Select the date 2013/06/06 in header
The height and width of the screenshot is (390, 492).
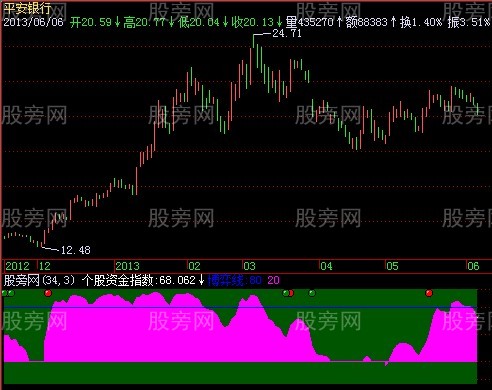coord(33,22)
